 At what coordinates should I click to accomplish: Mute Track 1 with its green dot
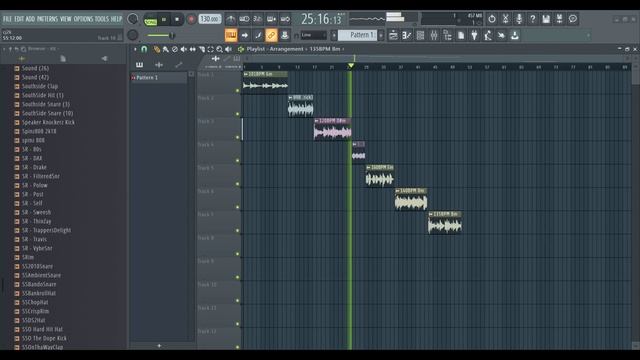[x=238, y=91]
